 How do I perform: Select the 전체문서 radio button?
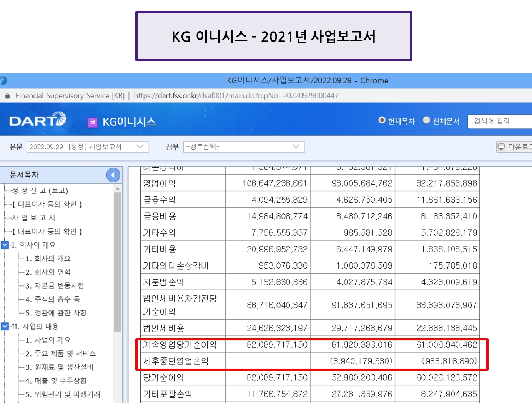pos(426,120)
